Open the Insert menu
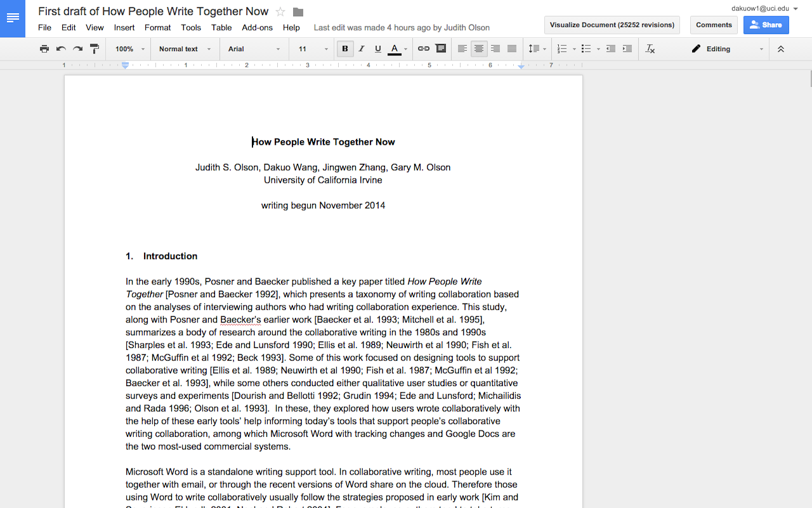 click(x=124, y=27)
